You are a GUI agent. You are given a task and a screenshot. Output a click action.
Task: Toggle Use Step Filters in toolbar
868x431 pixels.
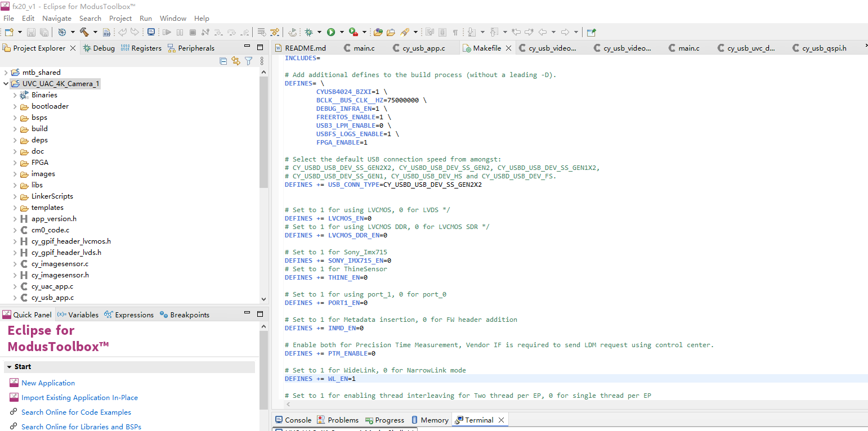click(275, 32)
